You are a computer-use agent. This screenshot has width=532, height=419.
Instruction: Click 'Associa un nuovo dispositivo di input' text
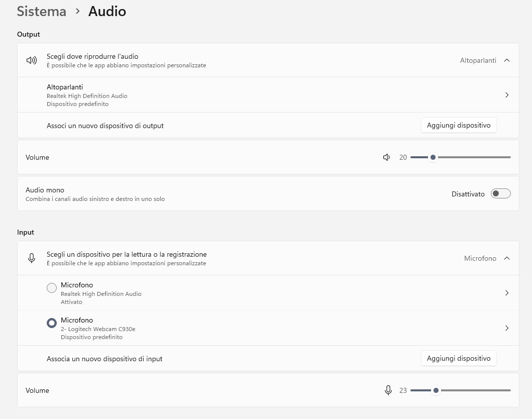104,359
